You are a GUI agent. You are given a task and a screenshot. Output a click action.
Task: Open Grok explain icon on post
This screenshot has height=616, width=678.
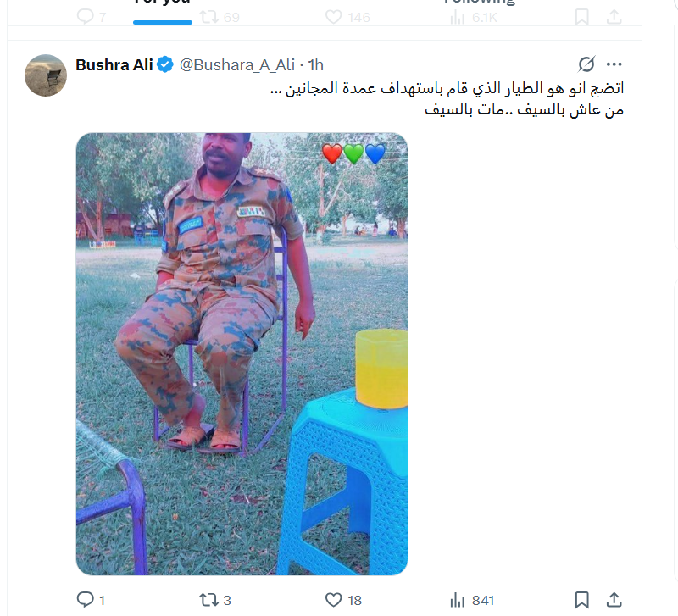[586, 64]
